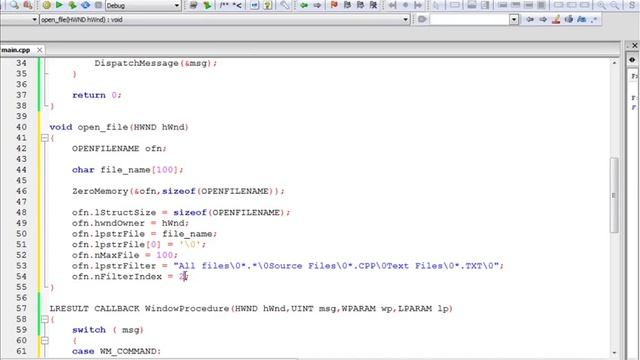Click the incremental search text field

(469, 19)
